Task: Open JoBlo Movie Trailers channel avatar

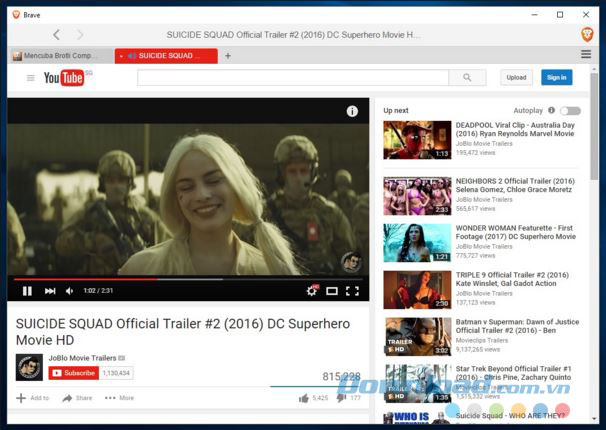Action: pyautogui.click(x=29, y=367)
